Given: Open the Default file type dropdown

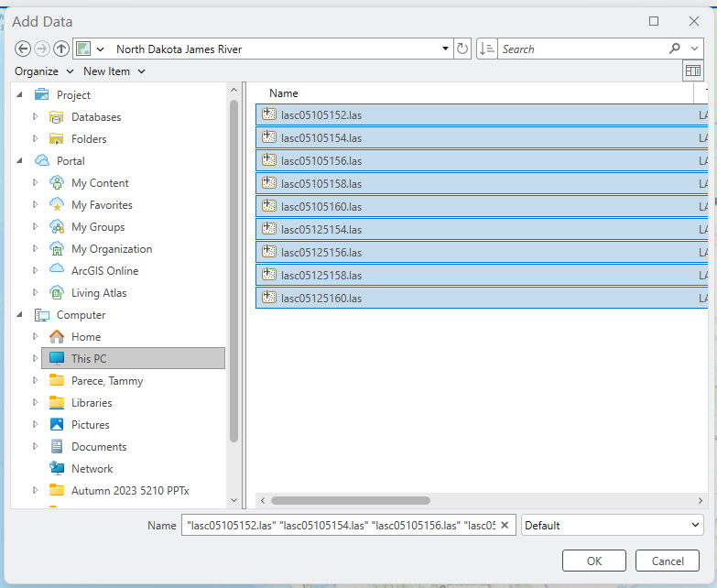Looking at the screenshot, I should point(695,525).
